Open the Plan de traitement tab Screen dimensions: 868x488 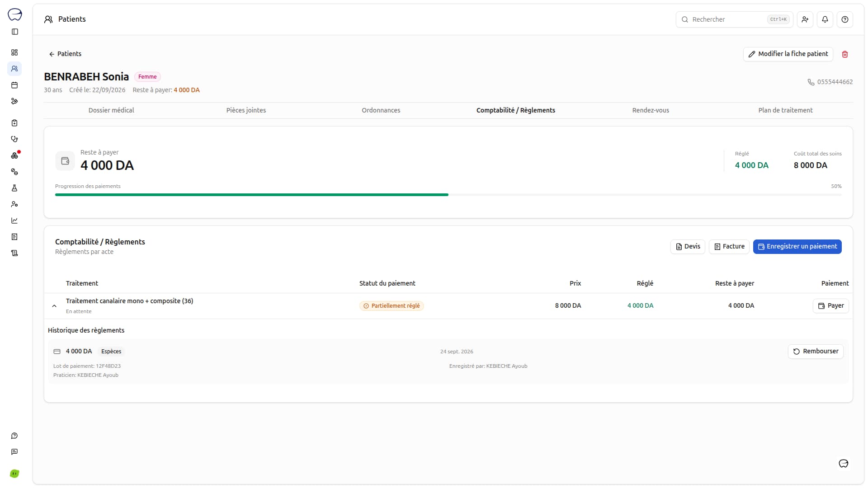(785, 110)
